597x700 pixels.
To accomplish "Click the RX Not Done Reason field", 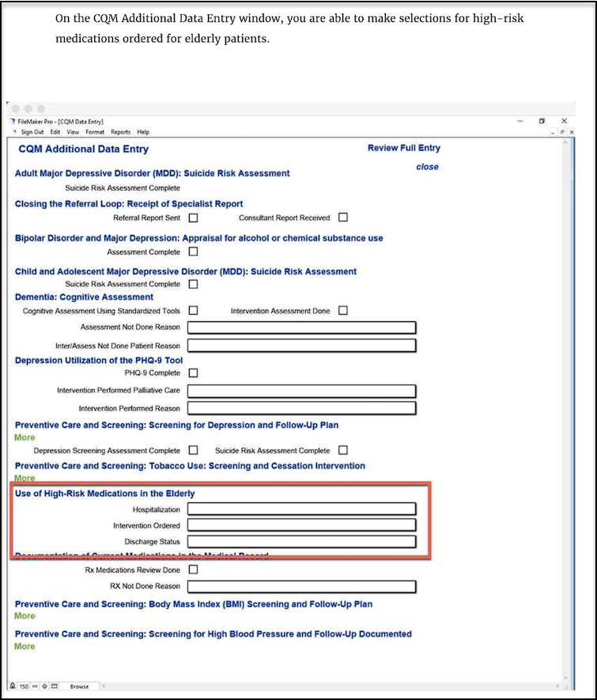I will tap(301, 587).
